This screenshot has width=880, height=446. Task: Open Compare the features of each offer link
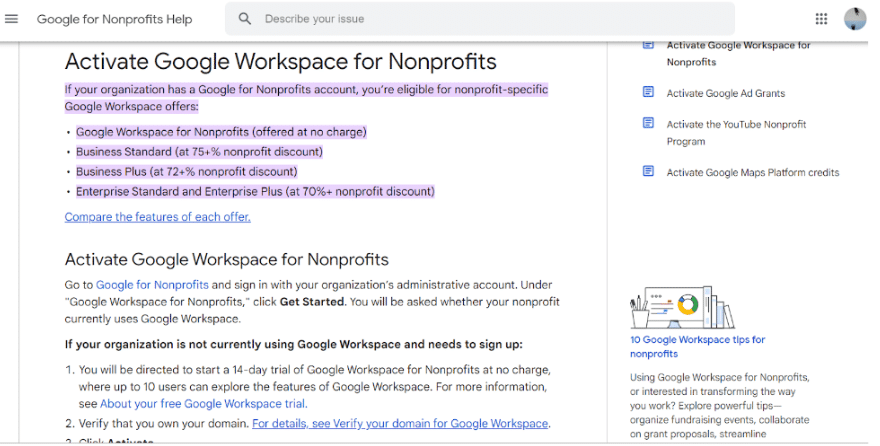(x=158, y=217)
